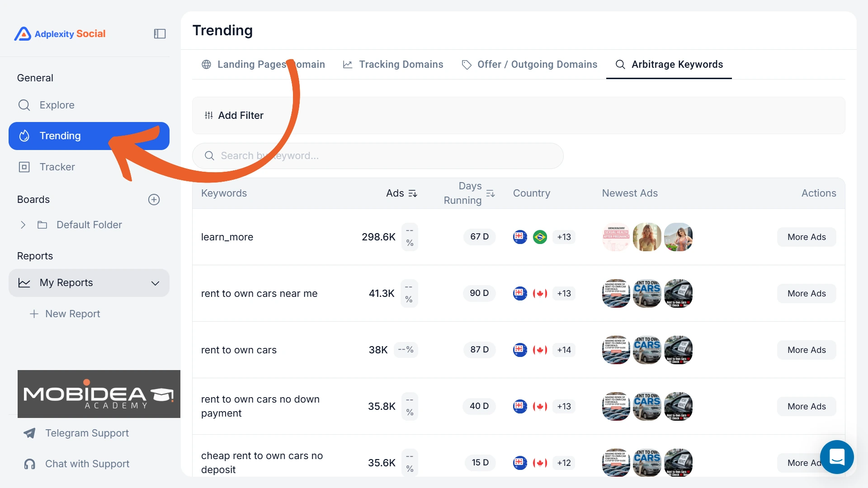Click Canada flag in rent to own cars near me row

(540, 293)
